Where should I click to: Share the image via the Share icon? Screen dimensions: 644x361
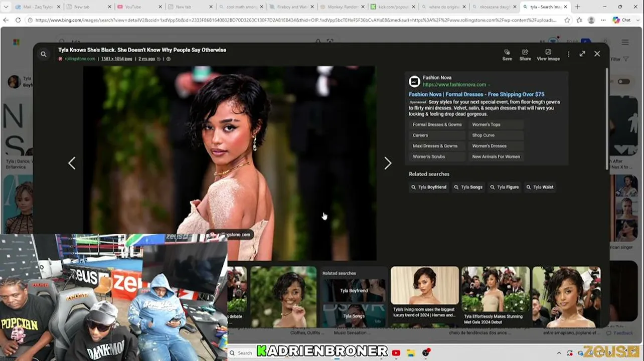(x=525, y=55)
